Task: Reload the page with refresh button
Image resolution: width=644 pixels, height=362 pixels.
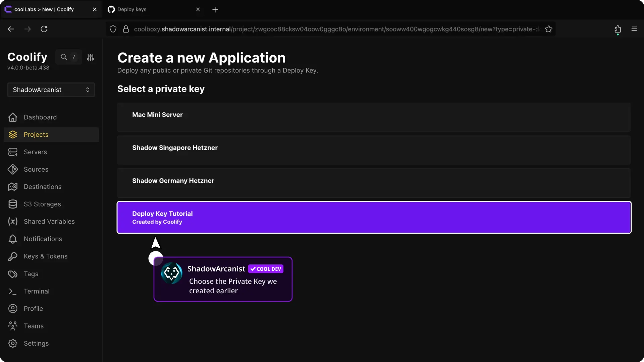Action: click(x=44, y=29)
